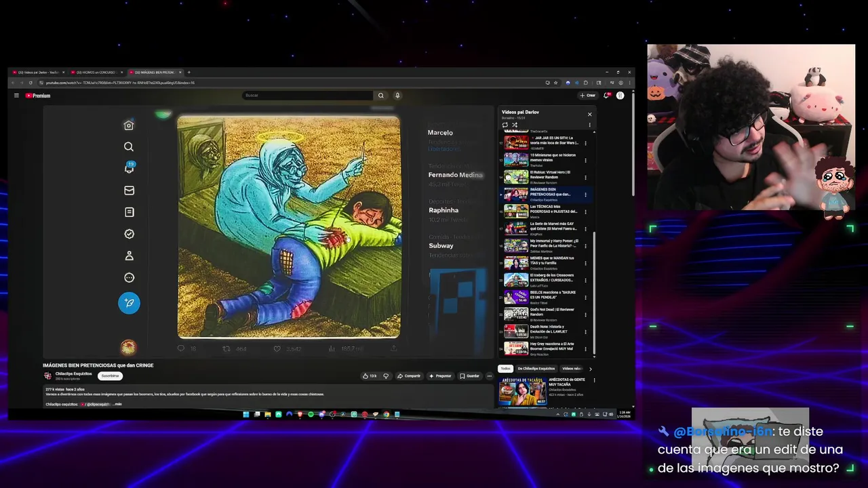The width and height of the screenshot is (868, 488).
Task: Play La Serie de Marvel más GAY video
Action: 547,228
